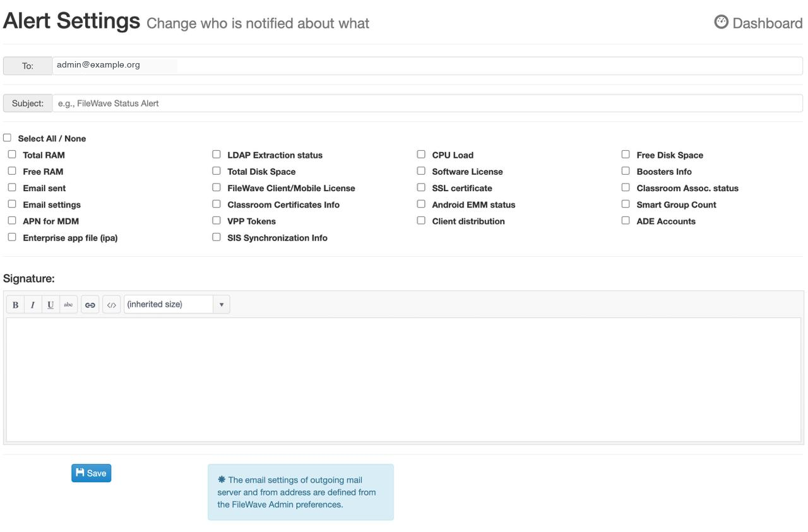Insert a hyperlink in the signature
Image resolution: width=808 pixels, height=532 pixels.
pyautogui.click(x=90, y=305)
